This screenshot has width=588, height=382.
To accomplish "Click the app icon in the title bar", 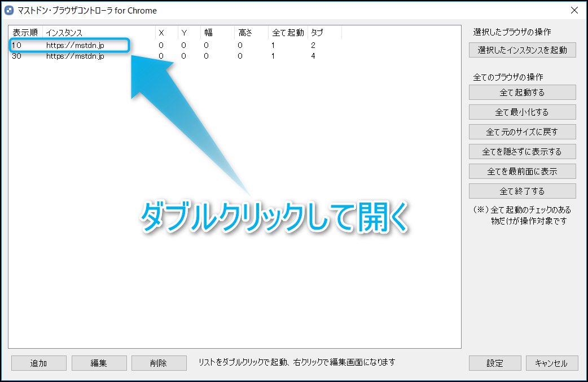I will (x=8, y=10).
